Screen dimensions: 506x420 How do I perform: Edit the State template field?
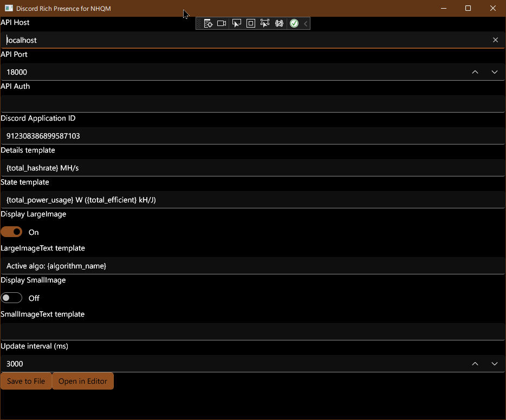pos(252,200)
